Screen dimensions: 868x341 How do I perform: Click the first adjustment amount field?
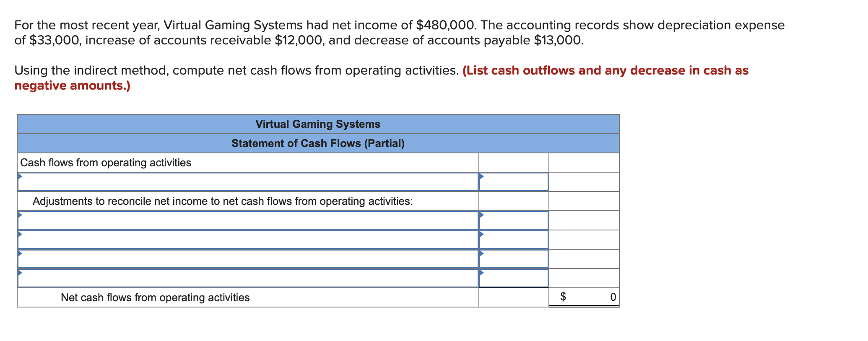(x=514, y=220)
